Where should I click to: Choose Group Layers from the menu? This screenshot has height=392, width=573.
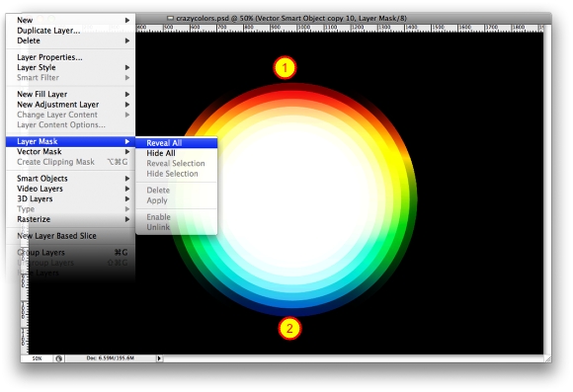pyautogui.click(x=70, y=253)
